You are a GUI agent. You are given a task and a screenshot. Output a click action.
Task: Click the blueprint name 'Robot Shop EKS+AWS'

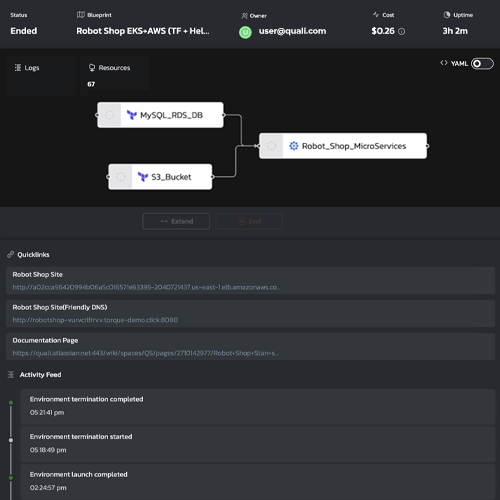click(143, 31)
